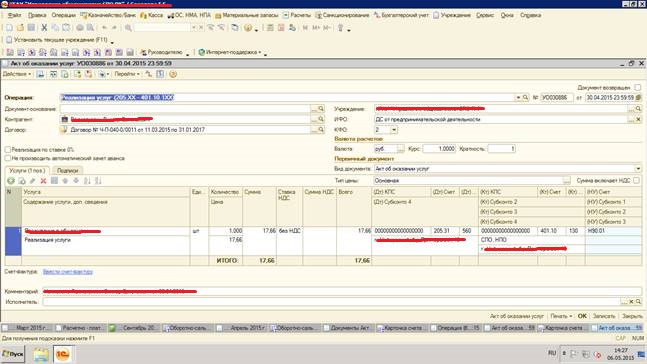Click the OK button
Viewport: 647px width, 364px height.
[582, 316]
